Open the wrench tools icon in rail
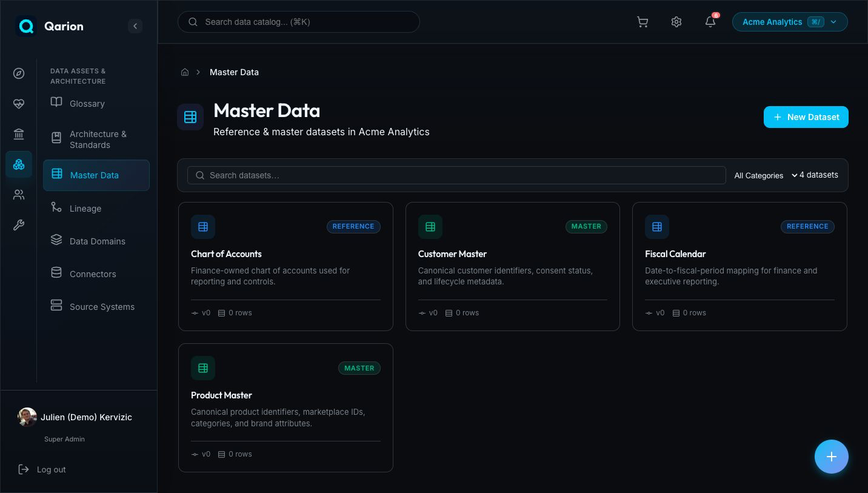The height and width of the screenshot is (493, 868). [19, 225]
